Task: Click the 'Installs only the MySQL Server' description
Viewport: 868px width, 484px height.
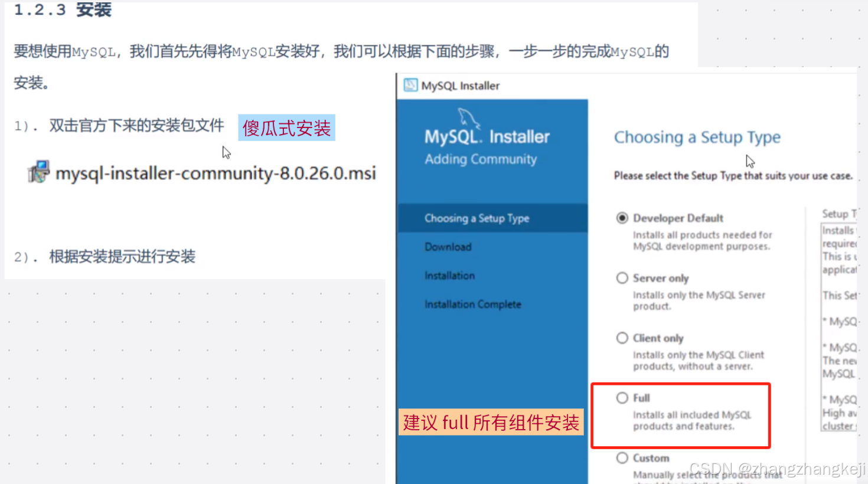Action: [x=699, y=300]
